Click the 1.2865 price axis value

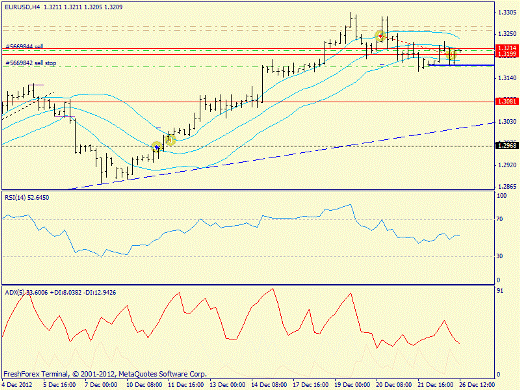point(507,187)
